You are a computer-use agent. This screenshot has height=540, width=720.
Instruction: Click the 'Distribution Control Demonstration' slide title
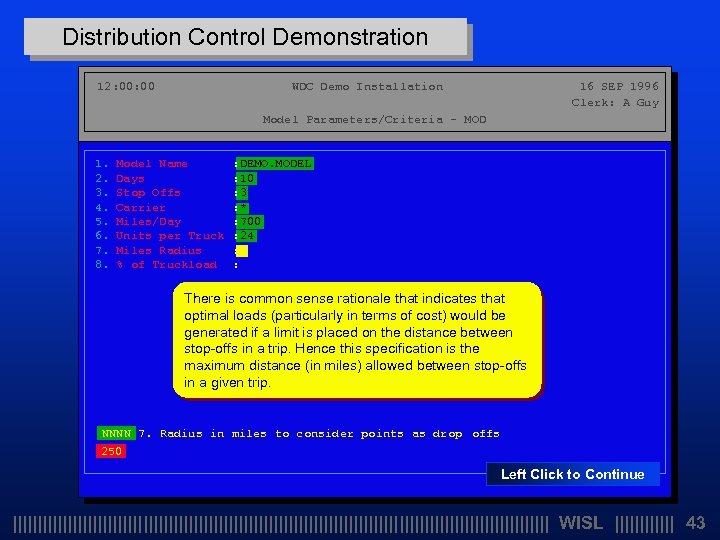245,37
